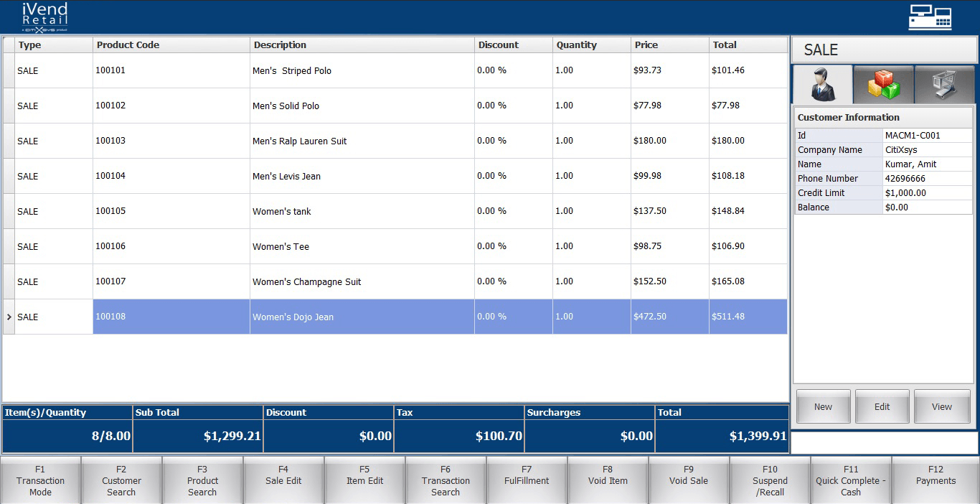The width and height of the screenshot is (980, 504).
Task: Open F1 Transaction Mode
Action: (x=40, y=480)
